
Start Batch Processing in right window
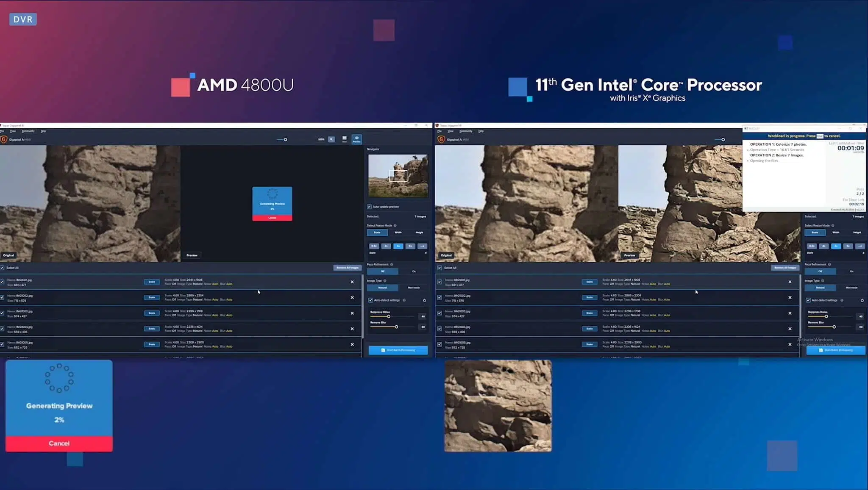(x=836, y=350)
